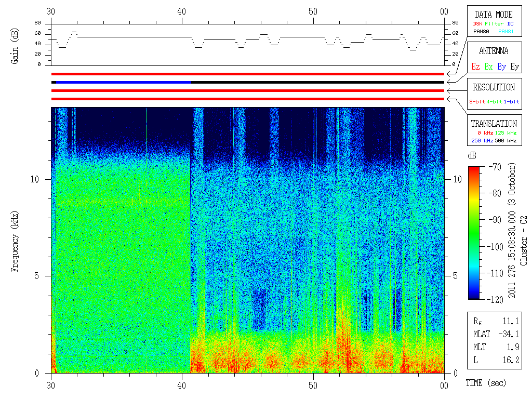Select the black Ey antenna label
Image resolution: width=532 pixels, height=399 pixels.
(514, 66)
